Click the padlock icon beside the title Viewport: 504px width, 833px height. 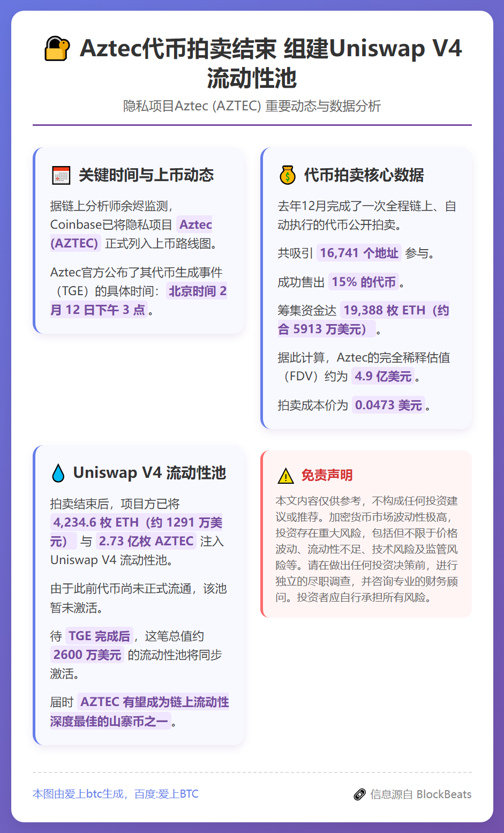click(57, 49)
